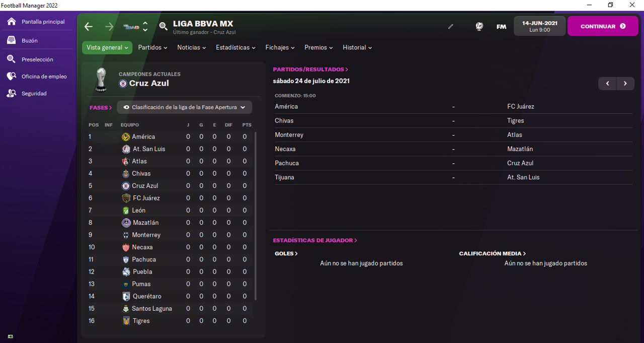Click the Atlas club badge
Screen dimensions: 644x343
tap(126, 161)
